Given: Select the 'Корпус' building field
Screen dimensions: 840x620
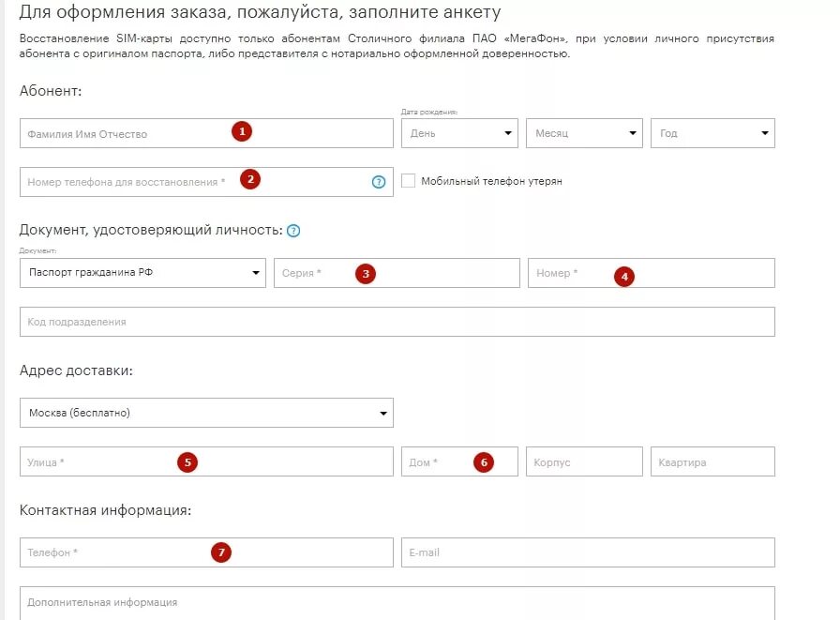Looking at the screenshot, I should coord(584,462).
